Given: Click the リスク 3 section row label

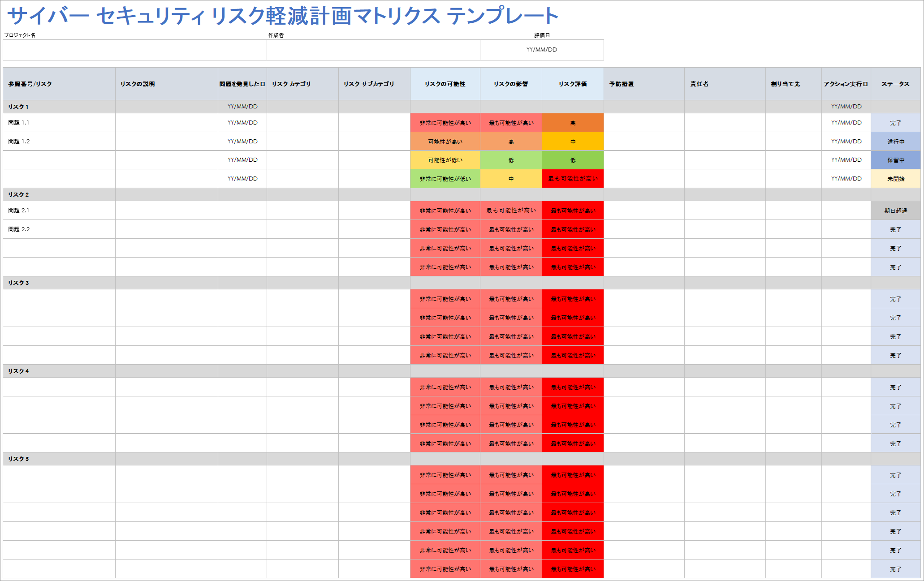Looking at the screenshot, I should point(18,283).
